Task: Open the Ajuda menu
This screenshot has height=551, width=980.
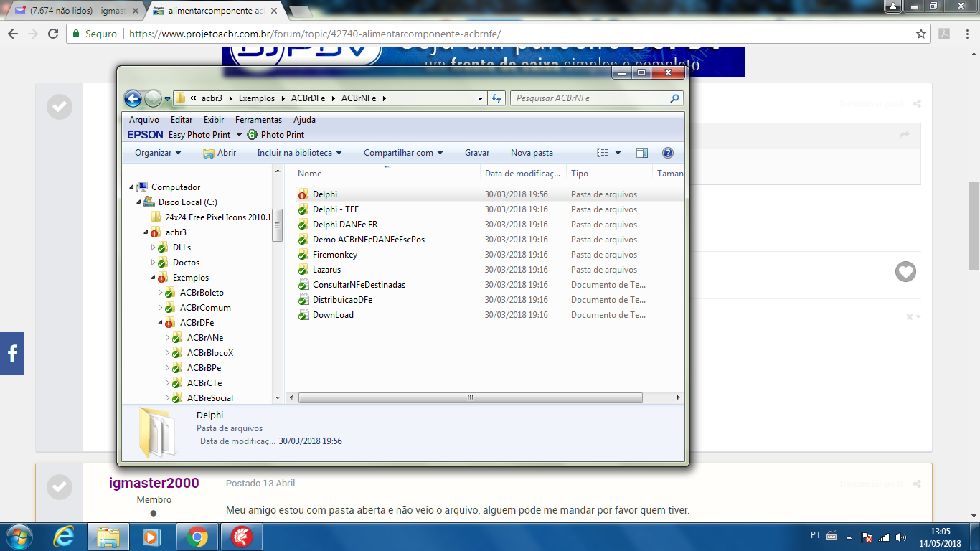Action: [x=304, y=120]
